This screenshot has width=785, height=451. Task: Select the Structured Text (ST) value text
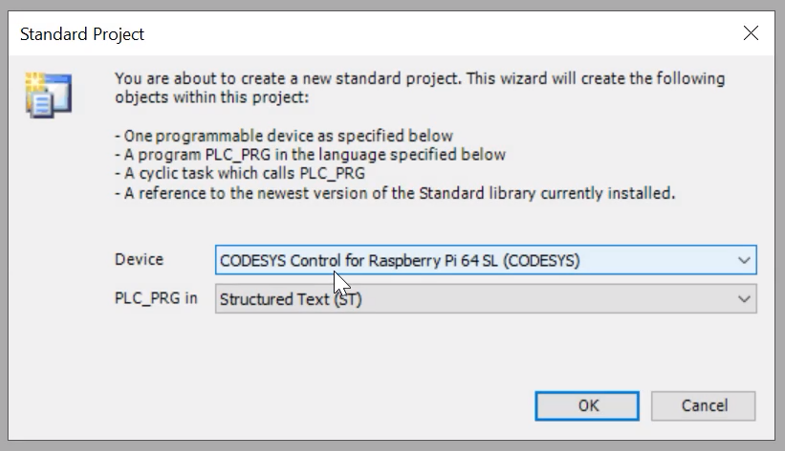(x=291, y=299)
